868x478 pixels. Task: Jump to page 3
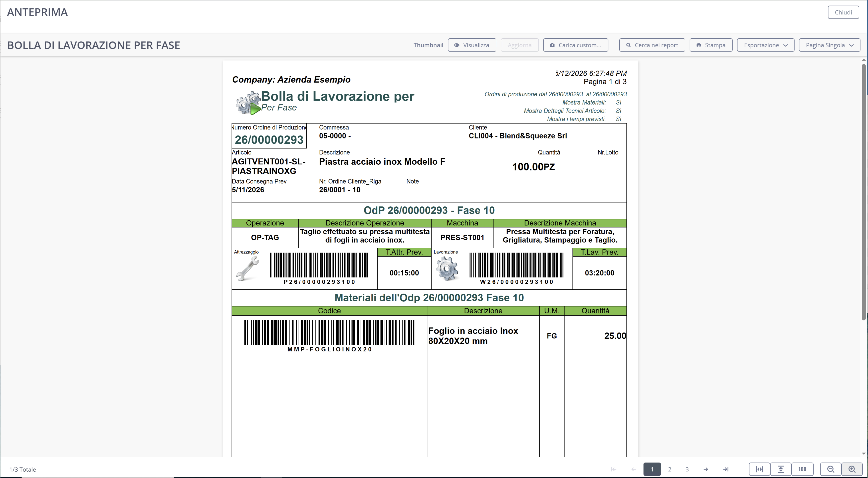tap(687, 469)
